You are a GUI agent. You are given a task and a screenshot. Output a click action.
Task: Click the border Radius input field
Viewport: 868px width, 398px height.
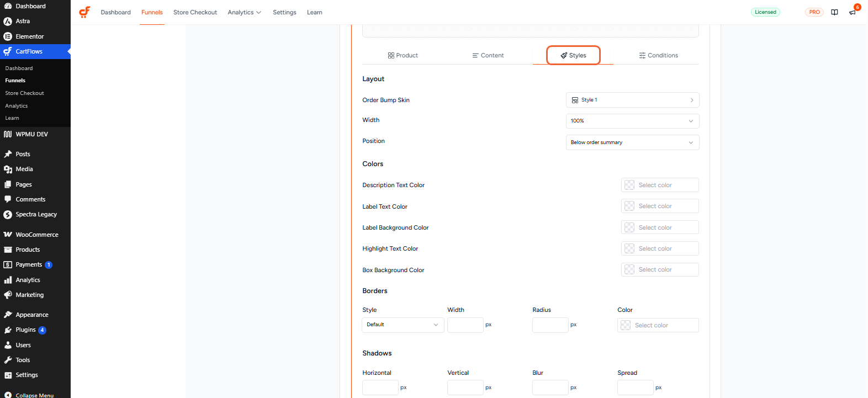(x=551, y=325)
